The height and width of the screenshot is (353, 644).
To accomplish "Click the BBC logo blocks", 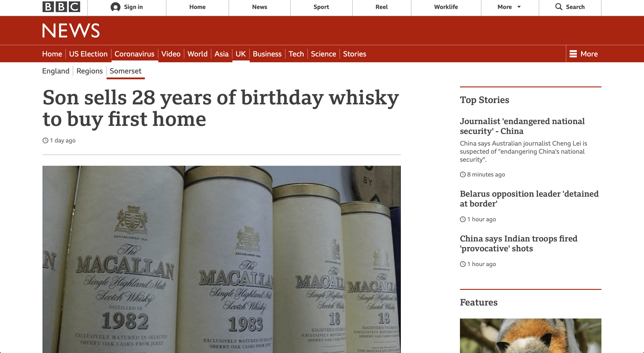I will pyautogui.click(x=61, y=7).
